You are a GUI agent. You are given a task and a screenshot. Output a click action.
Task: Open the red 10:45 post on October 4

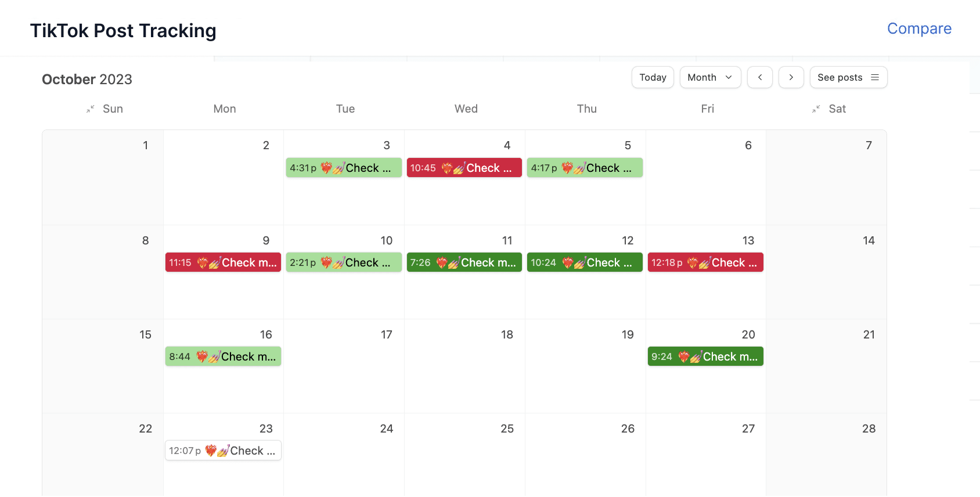pyautogui.click(x=464, y=168)
